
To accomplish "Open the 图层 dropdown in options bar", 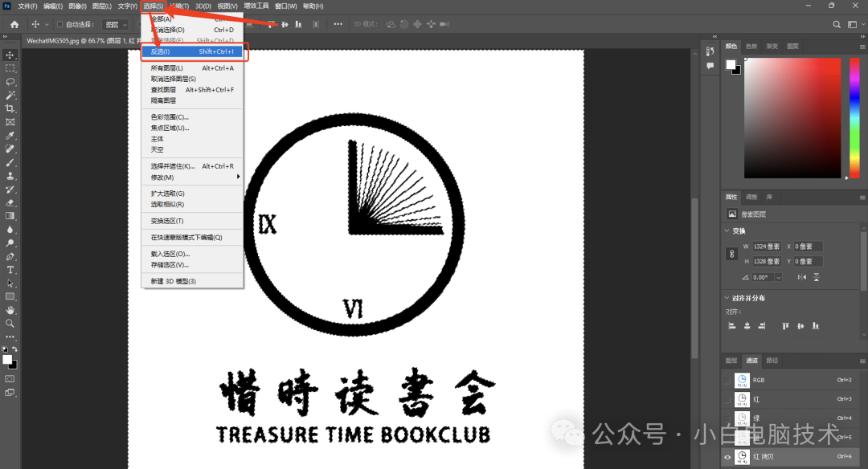I will click(x=117, y=24).
